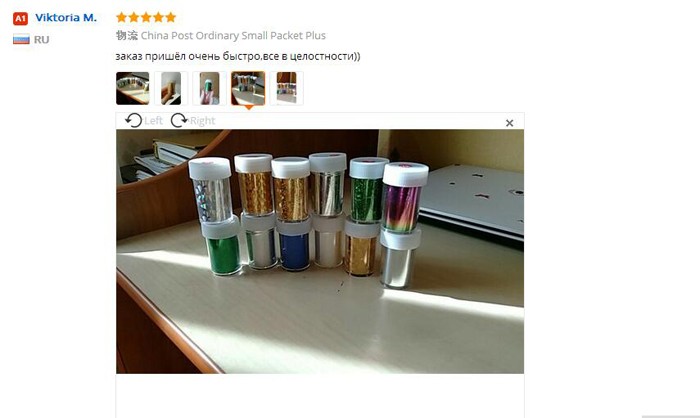Viewport: 700px width, 418px height.
Task: Select the RU country label
Action: coord(42,40)
